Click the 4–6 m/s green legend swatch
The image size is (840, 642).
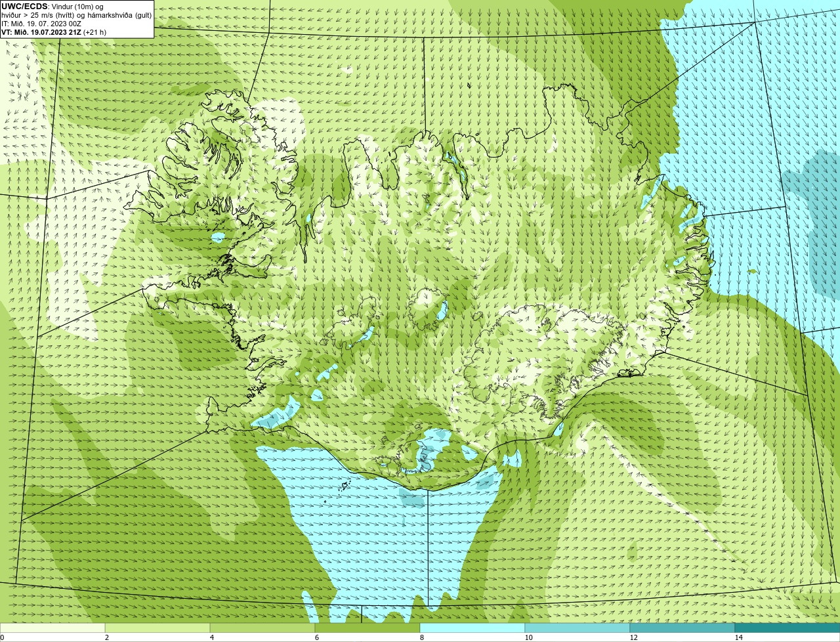pos(262,628)
